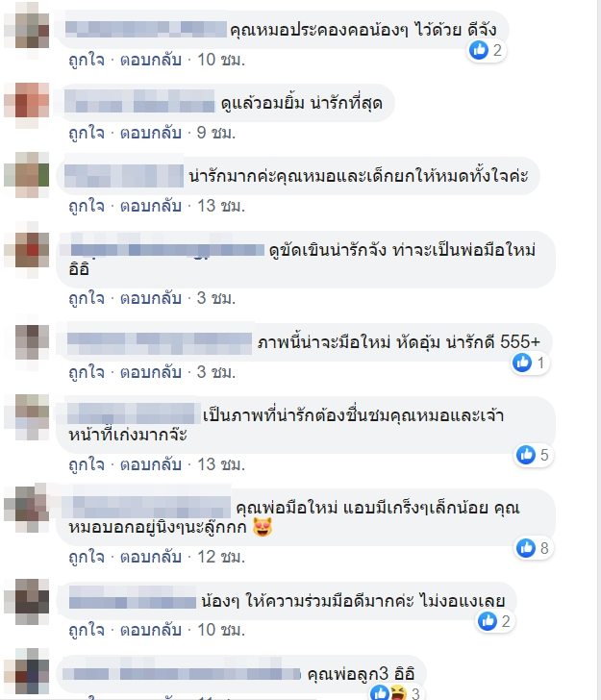
Task: Open the like and haha reactions showing 3
Action: (395, 693)
